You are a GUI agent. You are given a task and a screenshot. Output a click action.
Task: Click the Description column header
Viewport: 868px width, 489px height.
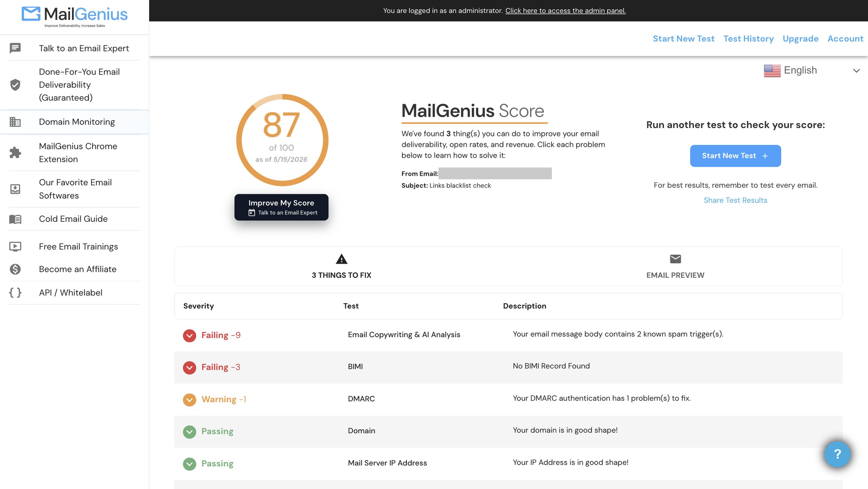[524, 306]
